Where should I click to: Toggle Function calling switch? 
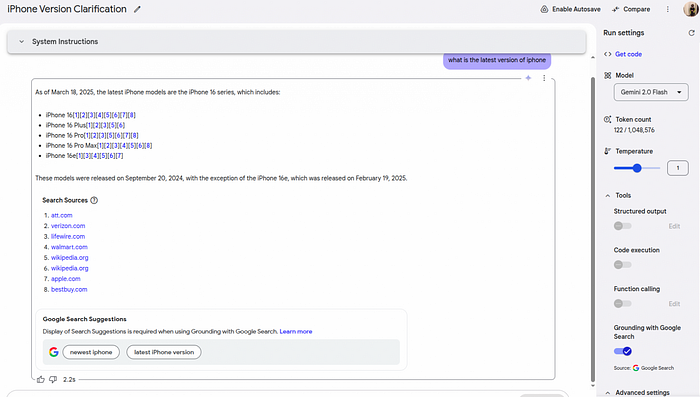[622, 304]
